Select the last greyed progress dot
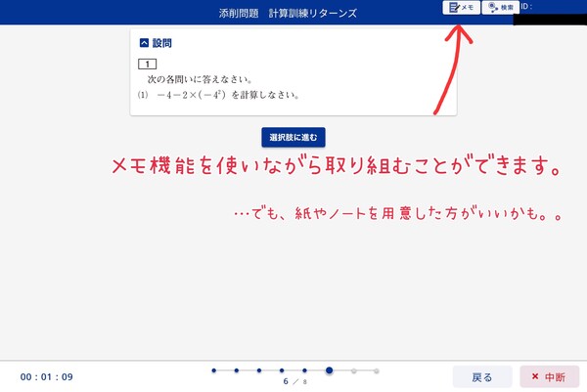Image resolution: width=587 pixels, height=392 pixels. click(377, 371)
